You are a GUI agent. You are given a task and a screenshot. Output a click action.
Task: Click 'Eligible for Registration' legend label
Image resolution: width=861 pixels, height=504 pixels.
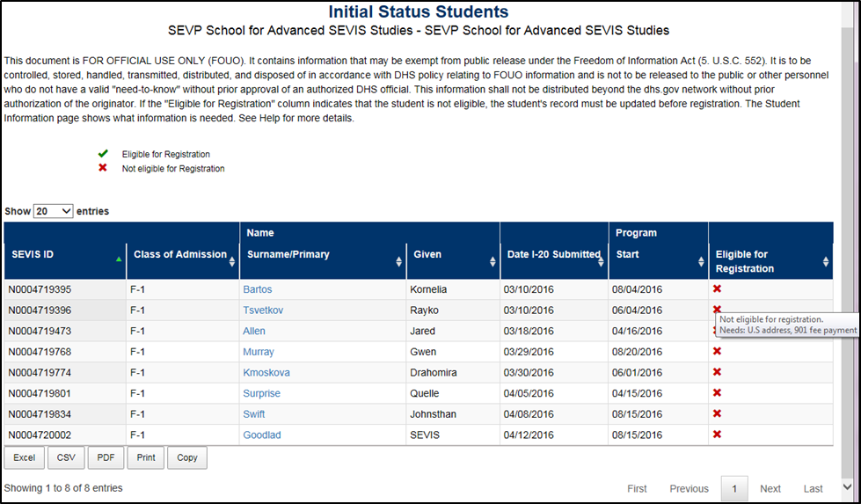point(166,154)
